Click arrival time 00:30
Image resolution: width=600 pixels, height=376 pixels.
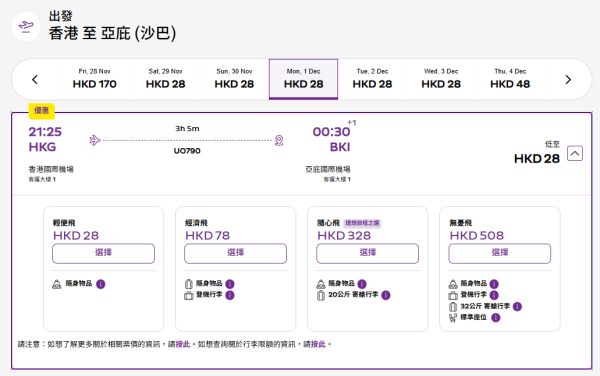coord(331,132)
